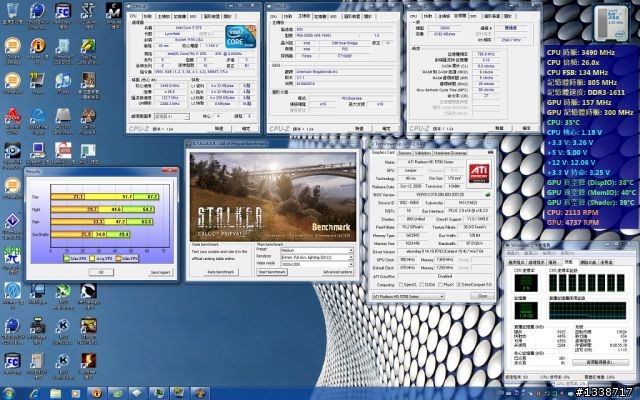Click the Close button in GPU-Z
The height and width of the screenshot is (400, 640).
click(482, 296)
